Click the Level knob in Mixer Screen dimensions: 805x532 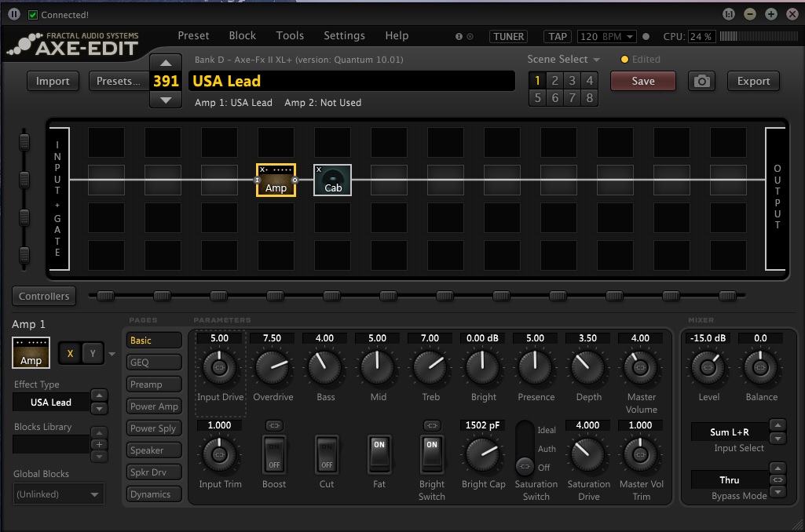pyautogui.click(x=708, y=367)
